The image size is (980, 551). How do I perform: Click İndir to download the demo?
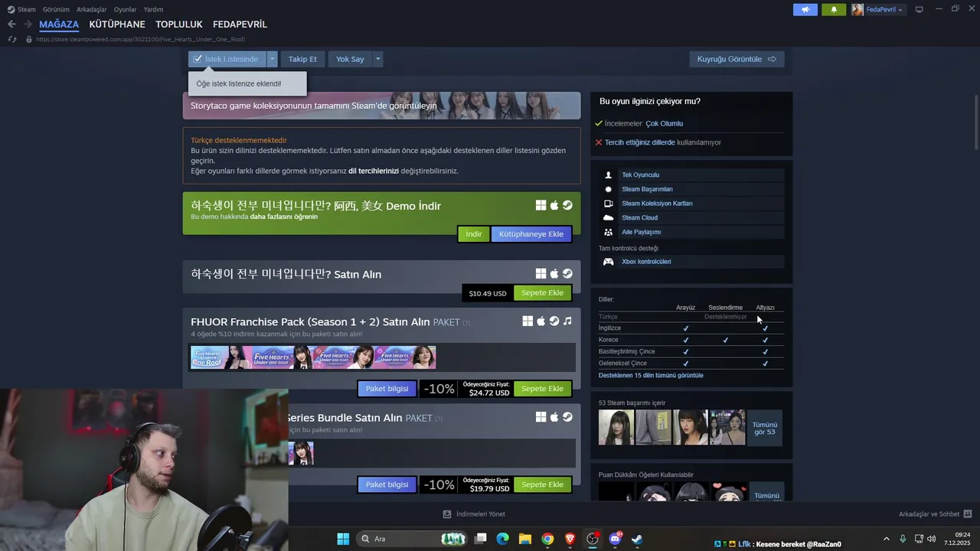474,234
